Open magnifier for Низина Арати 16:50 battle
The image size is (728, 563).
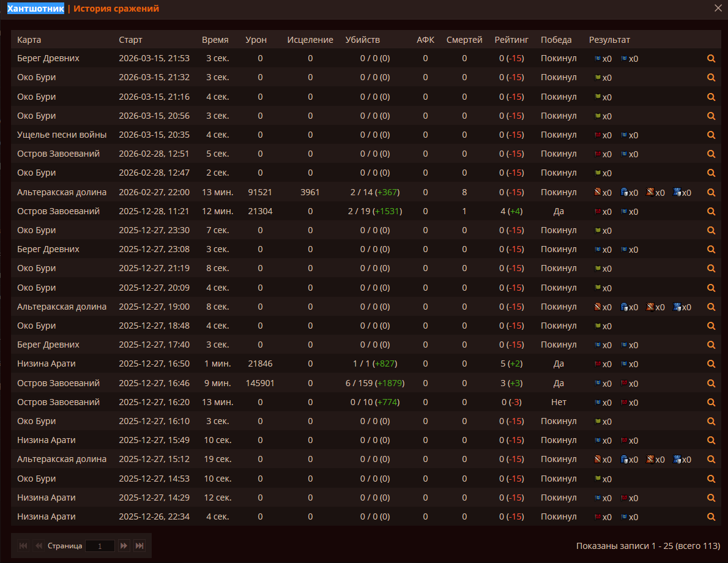point(711,364)
